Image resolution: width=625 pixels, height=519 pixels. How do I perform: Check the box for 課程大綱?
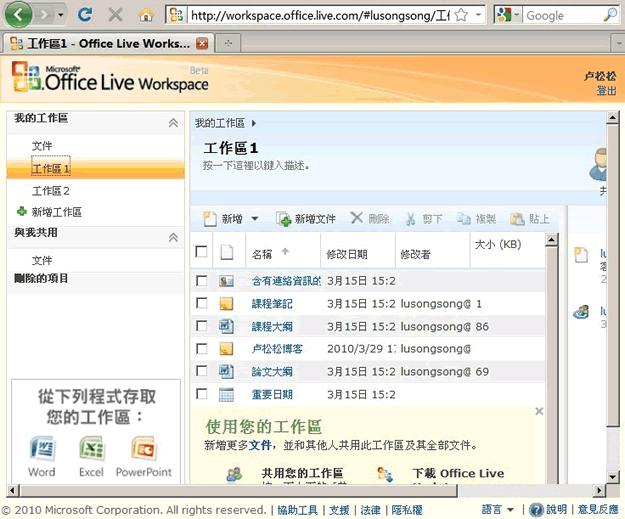coord(202,326)
